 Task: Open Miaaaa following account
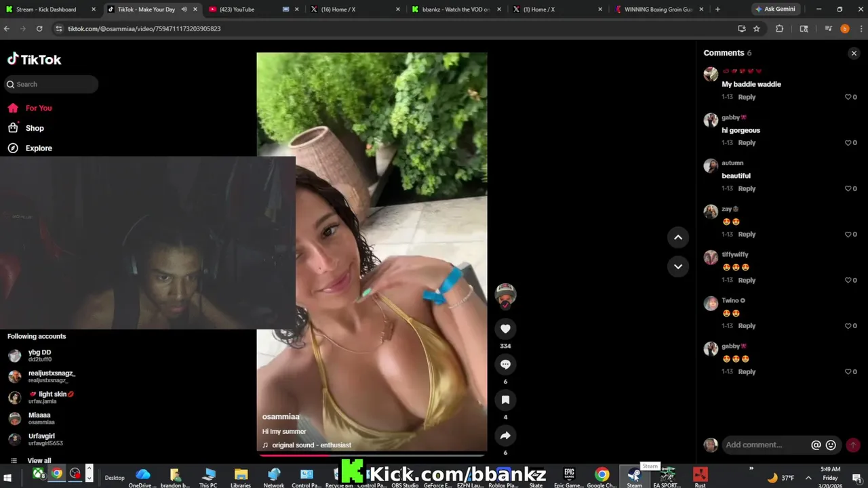coord(39,418)
